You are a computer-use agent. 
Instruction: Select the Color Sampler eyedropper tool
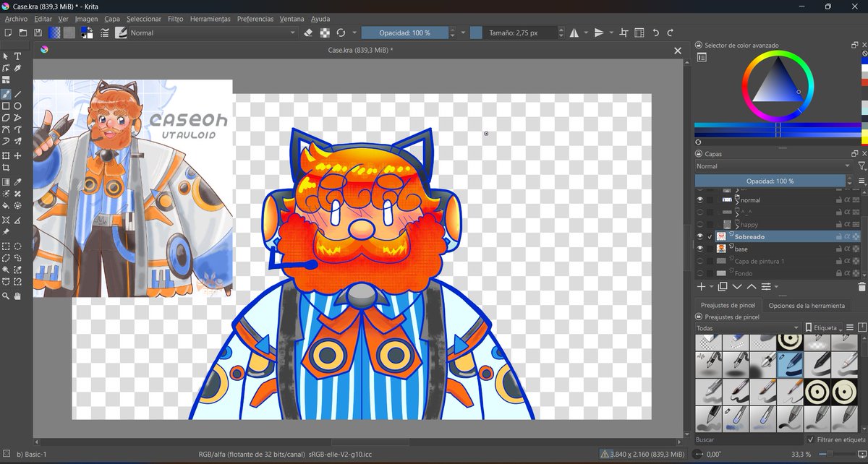[17, 181]
